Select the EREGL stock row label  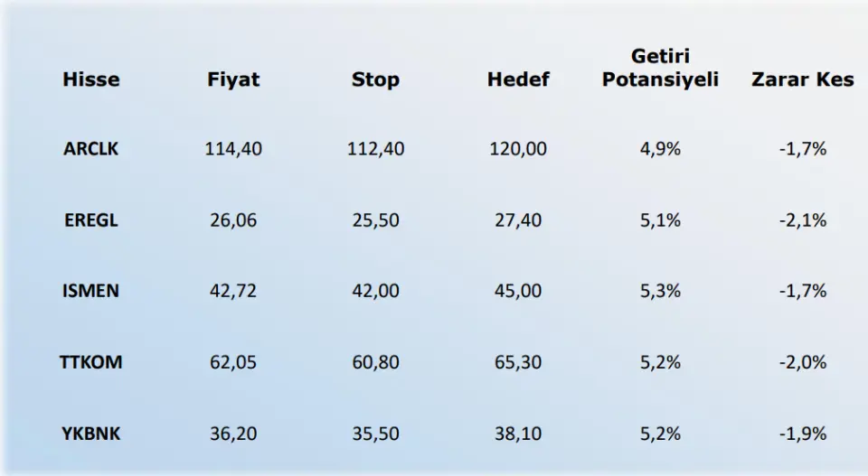click(x=91, y=220)
